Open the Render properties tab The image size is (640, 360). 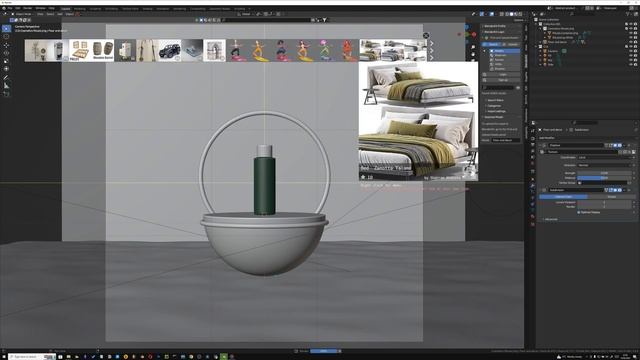533,139
